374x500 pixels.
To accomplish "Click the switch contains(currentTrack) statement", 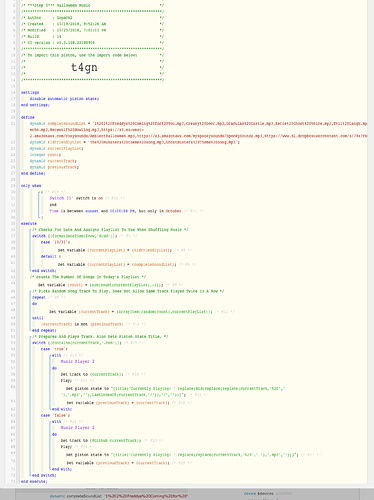I will [77, 343].
